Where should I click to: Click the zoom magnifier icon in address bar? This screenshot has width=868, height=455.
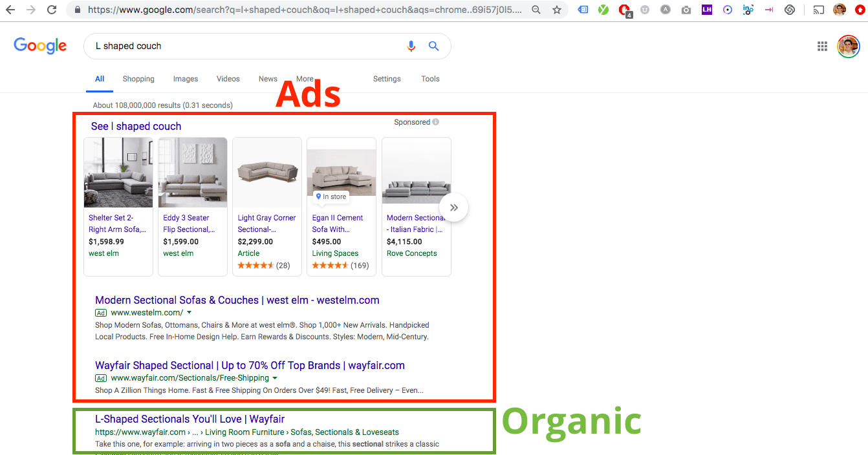point(536,10)
